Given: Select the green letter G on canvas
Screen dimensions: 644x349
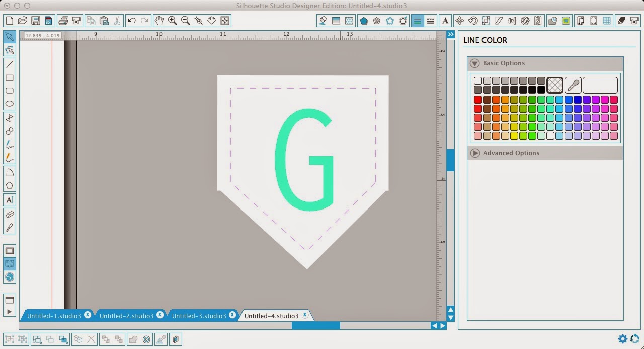Looking at the screenshot, I should pos(304,160).
